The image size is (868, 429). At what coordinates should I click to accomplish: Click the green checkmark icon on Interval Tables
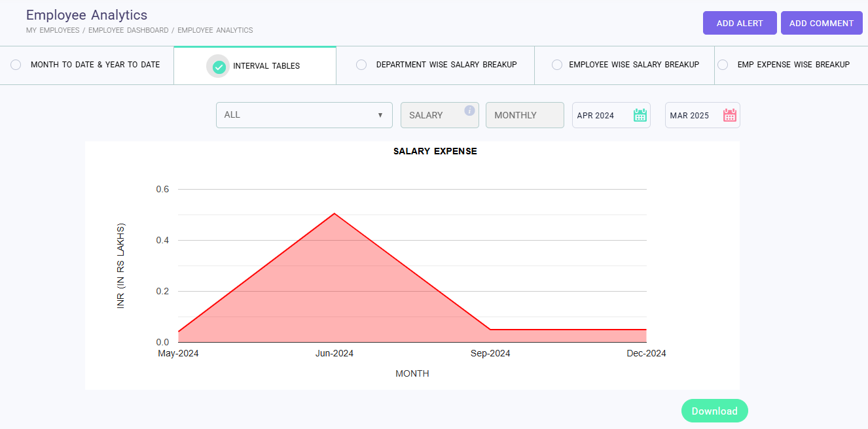coord(219,66)
